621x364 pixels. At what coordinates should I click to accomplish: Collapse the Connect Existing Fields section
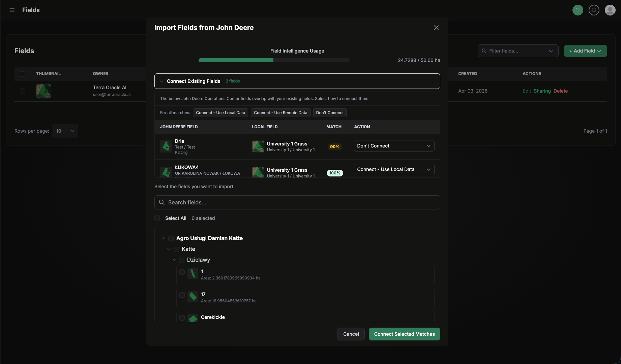pos(161,81)
